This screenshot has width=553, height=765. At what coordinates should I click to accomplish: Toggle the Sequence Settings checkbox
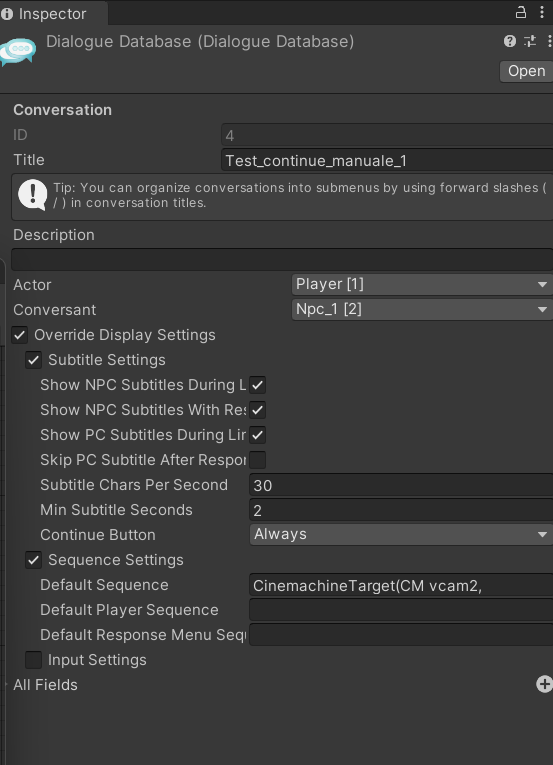[x=34, y=560]
